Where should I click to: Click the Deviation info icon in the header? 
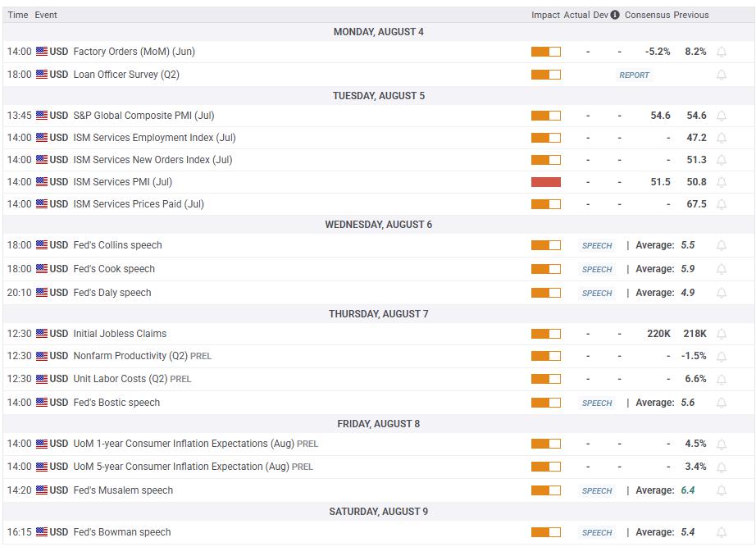click(x=615, y=15)
